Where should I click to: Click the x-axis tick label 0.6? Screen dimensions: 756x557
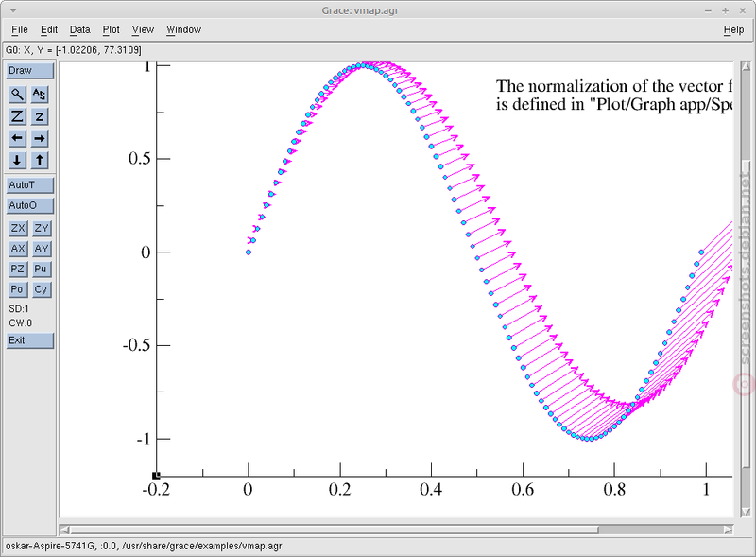(523, 490)
